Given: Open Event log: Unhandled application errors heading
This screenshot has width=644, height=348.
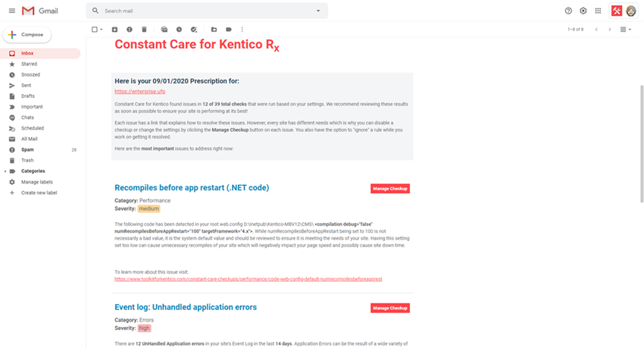Looking at the screenshot, I should [186, 307].
